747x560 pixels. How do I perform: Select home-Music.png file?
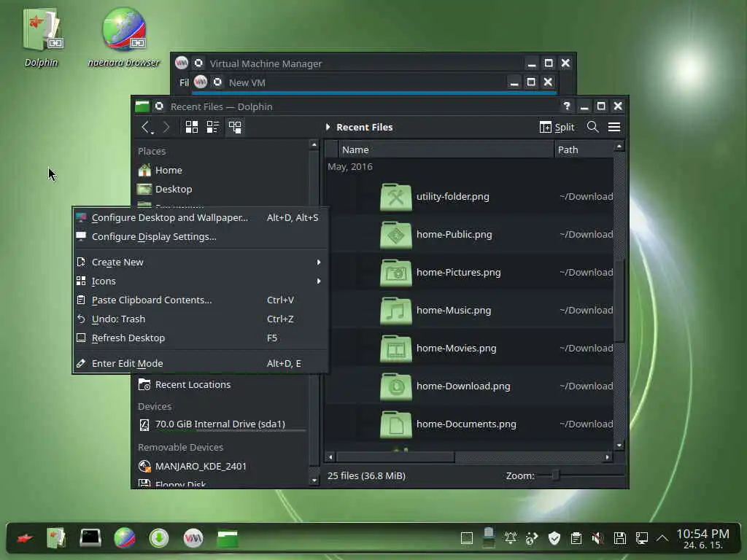tap(454, 311)
